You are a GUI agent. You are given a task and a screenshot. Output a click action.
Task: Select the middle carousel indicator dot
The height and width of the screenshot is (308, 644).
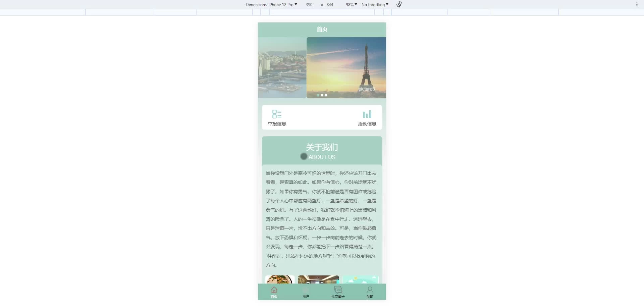point(322,95)
